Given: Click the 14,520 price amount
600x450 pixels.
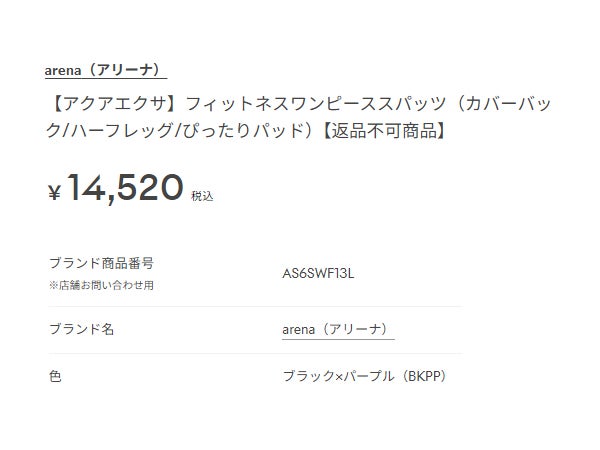Looking at the screenshot, I should [x=126, y=188].
